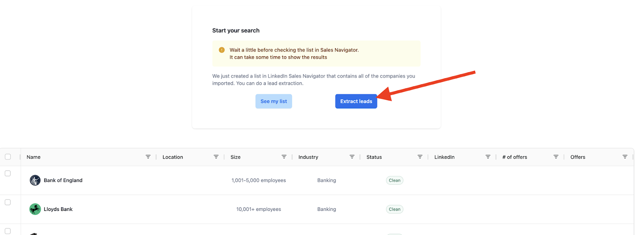
Task: Open the # of offers column filter icon
Action: pos(556,157)
